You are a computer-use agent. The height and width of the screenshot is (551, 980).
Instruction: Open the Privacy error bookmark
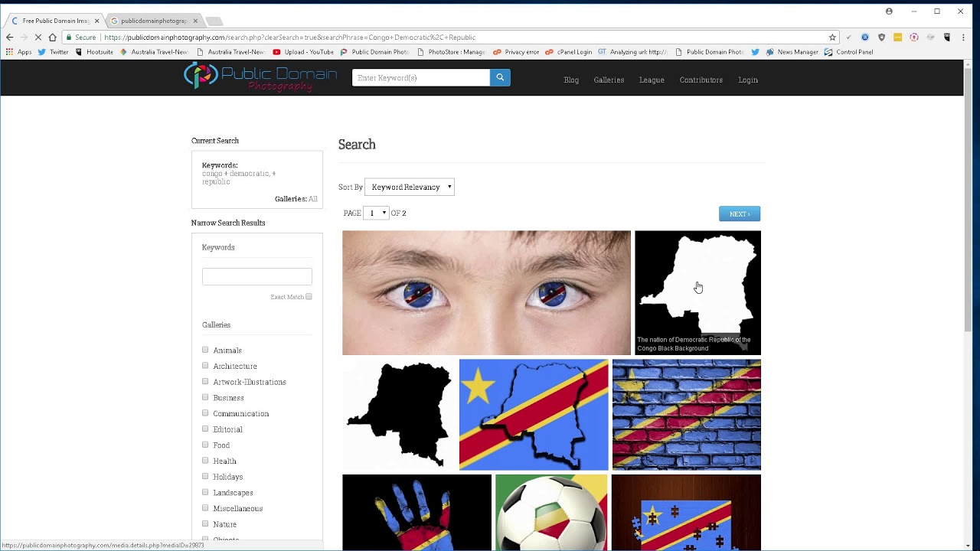pos(516,52)
